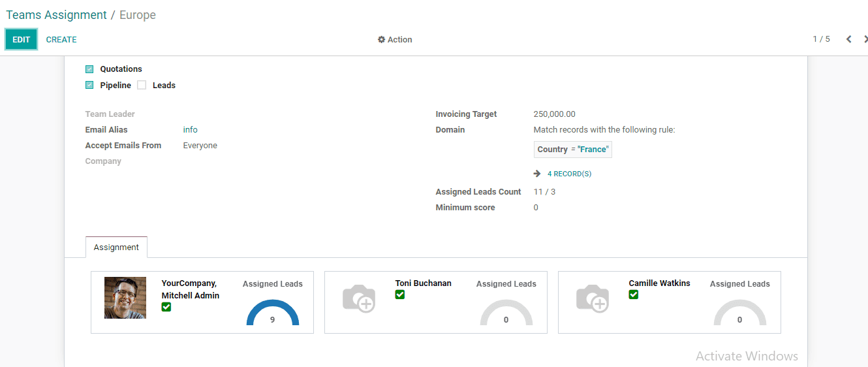Click Toni Buchanan's assigned leads gauge
Viewport: 868px width, 367px height.
[506, 312]
